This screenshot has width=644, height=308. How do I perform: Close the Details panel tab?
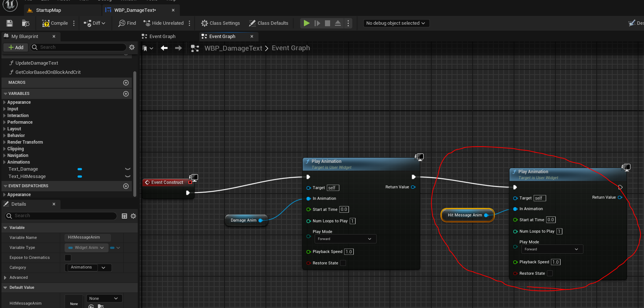(x=54, y=204)
